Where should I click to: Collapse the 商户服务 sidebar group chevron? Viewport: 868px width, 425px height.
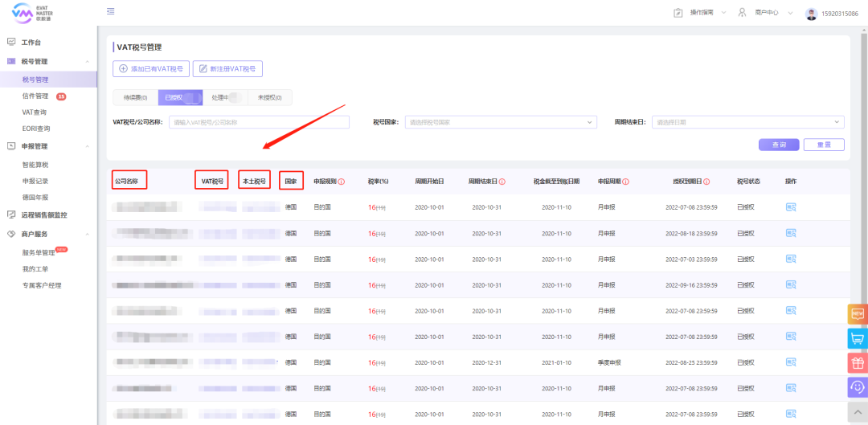click(87, 234)
